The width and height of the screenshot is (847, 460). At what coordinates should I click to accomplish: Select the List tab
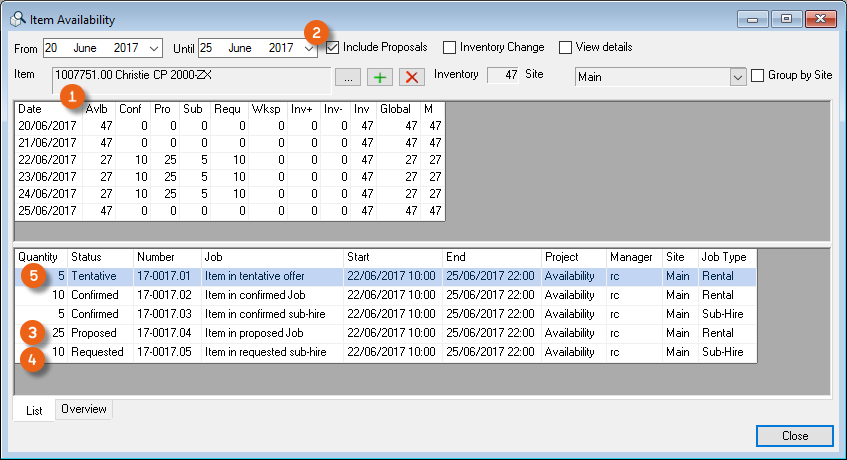coord(33,410)
